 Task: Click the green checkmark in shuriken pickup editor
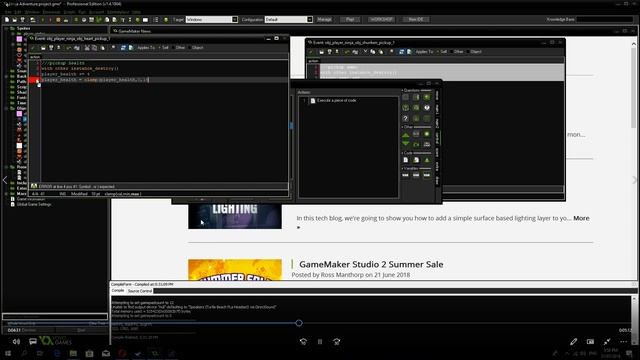click(x=311, y=52)
